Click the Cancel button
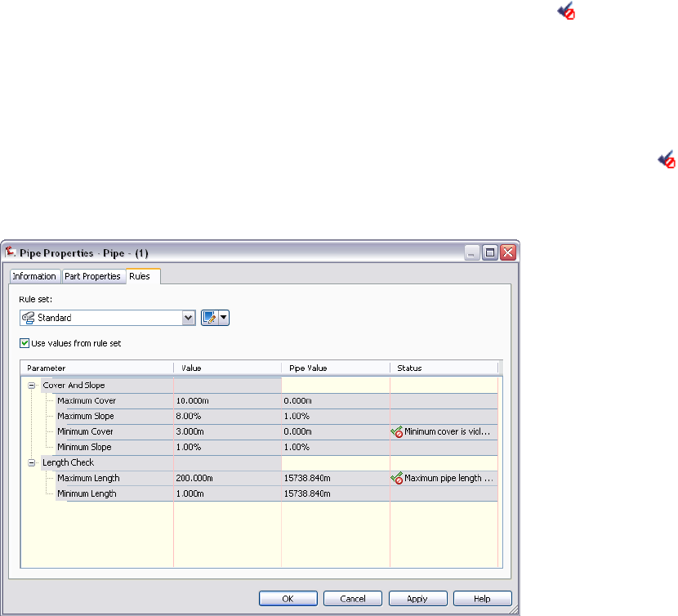The height and width of the screenshot is (616, 678). [353, 599]
